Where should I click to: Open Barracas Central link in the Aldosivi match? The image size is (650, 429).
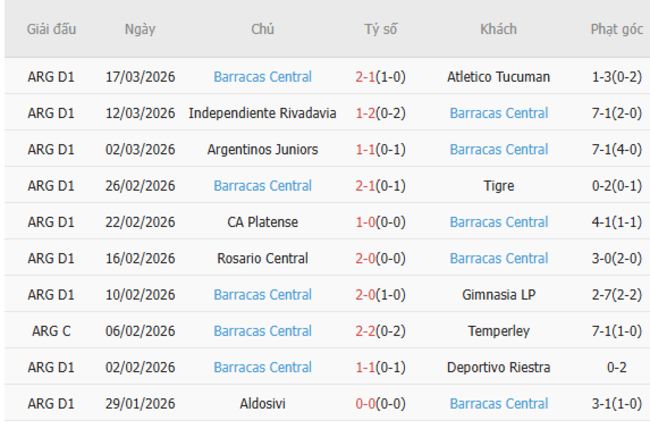click(x=498, y=404)
